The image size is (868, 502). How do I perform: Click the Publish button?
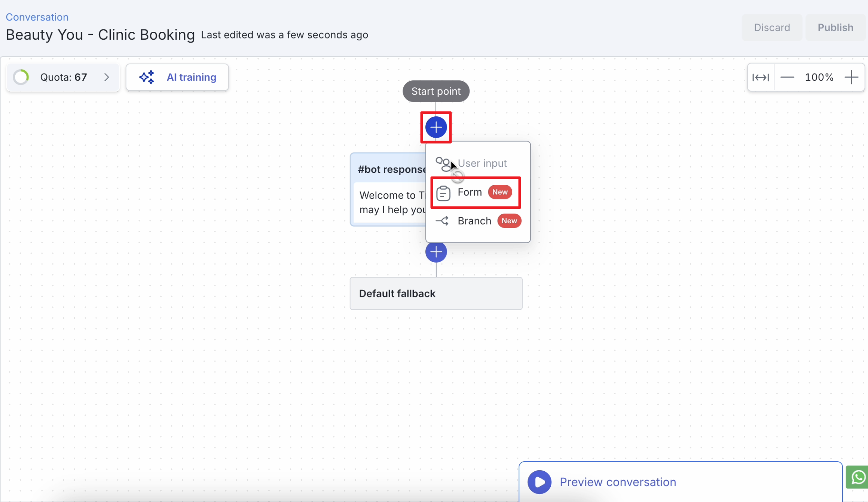(x=835, y=28)
